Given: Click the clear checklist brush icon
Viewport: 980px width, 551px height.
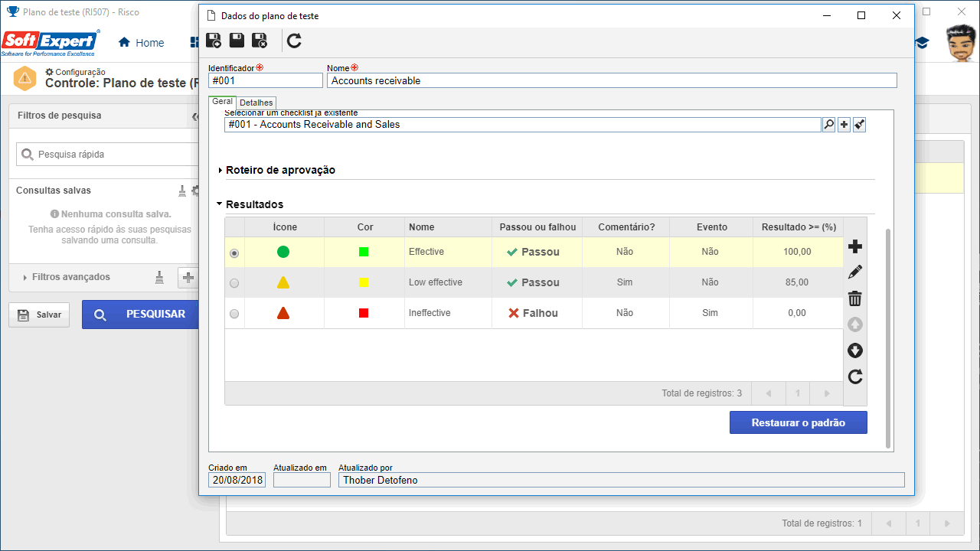Looking at the screenshot, I should [x=859, y=125].
